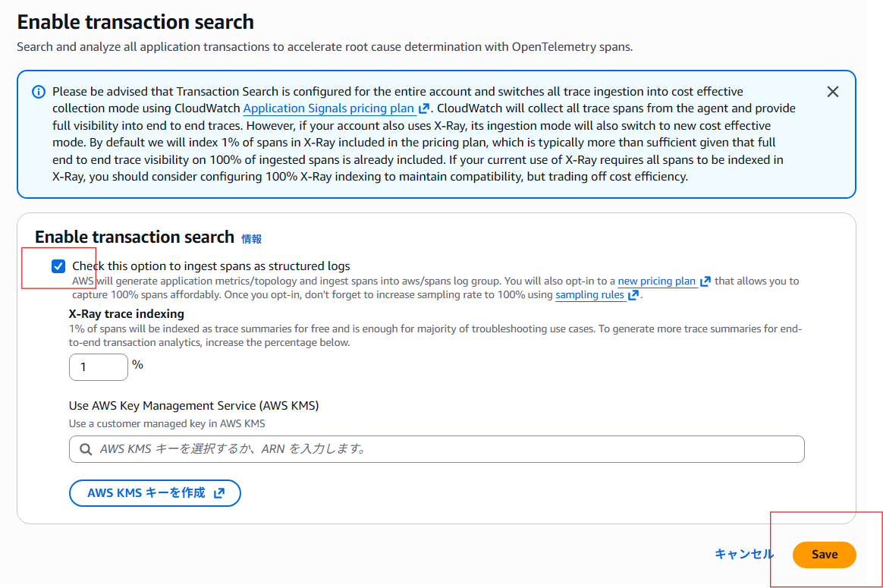Open the Application Signals pricing plan link
Image resolution: width=883 pixels, height=588 pixels.
pos(328,108)
